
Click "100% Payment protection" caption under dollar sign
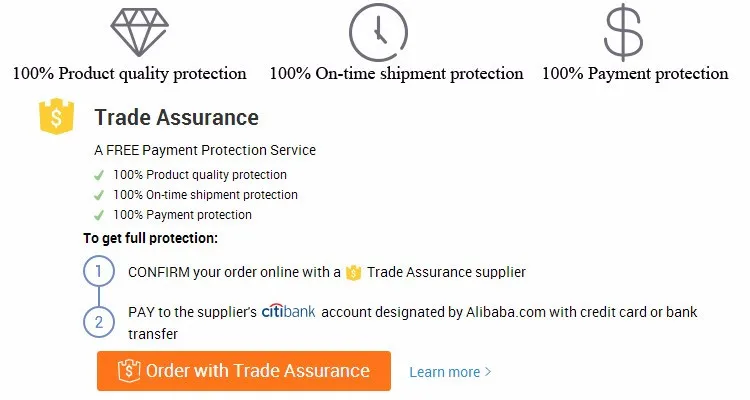point(635,73)
